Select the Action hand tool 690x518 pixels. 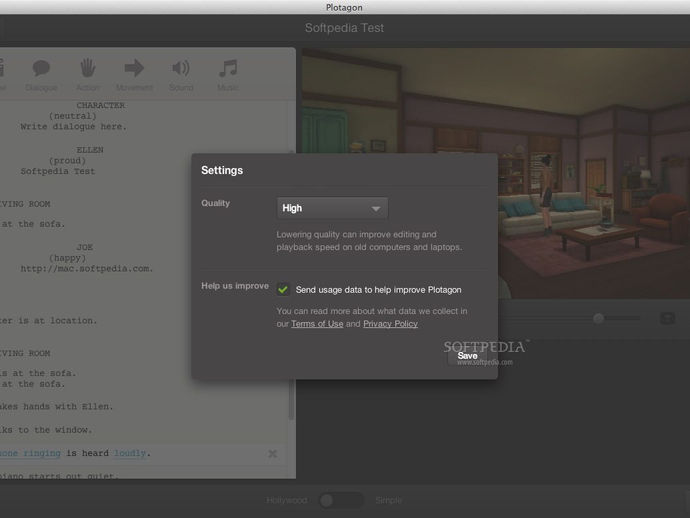click(88, 75)
